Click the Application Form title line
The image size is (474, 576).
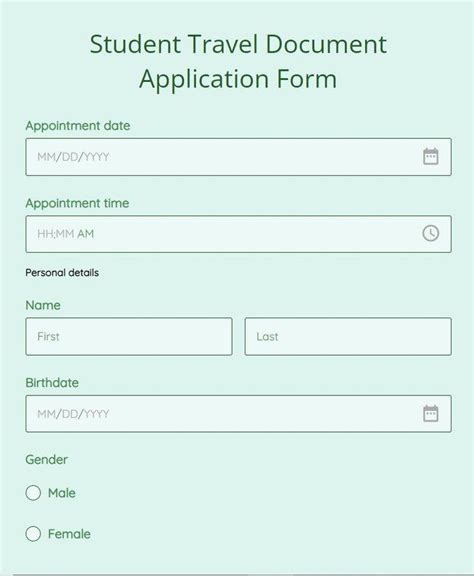point(238,79)
